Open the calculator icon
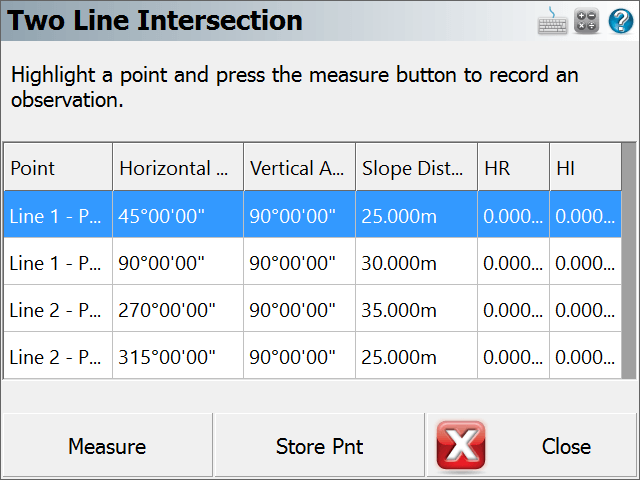The image size is (640, 480). (587, 21)
